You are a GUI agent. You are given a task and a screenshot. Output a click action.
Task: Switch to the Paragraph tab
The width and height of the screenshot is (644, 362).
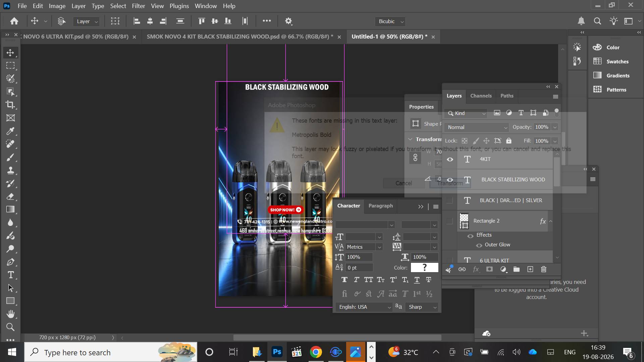click(380, 206)
